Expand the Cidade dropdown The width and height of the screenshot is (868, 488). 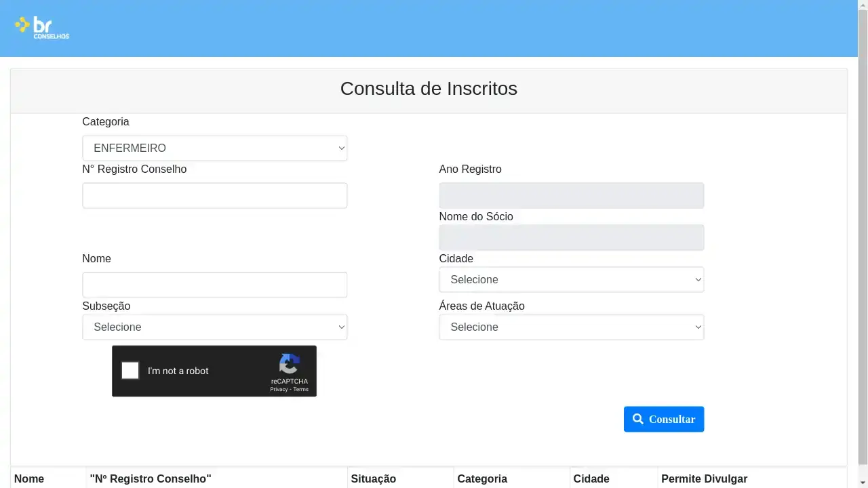[x=571, y=280]
